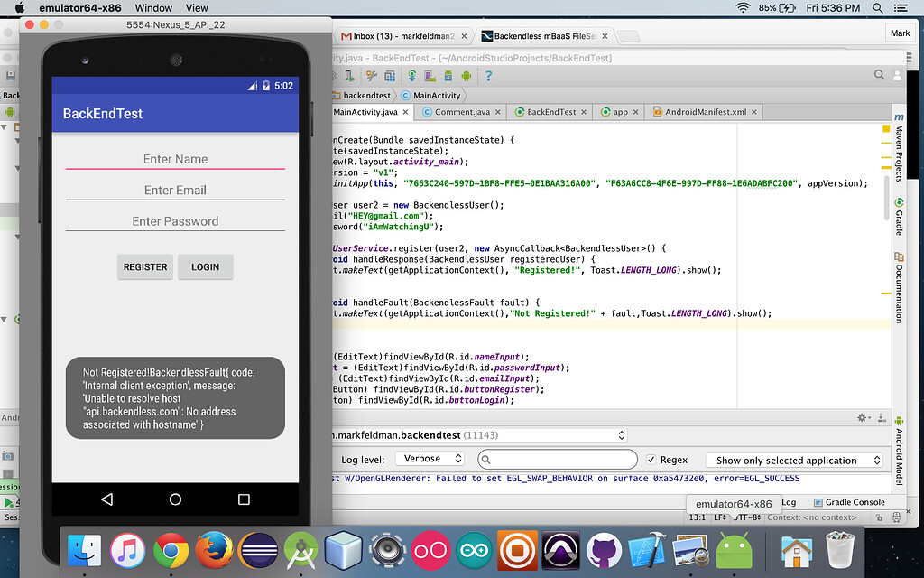Viewport: 924px width, 578px height.
Task: Click the Help question mark toolbar icon
Action: point(488,77)
